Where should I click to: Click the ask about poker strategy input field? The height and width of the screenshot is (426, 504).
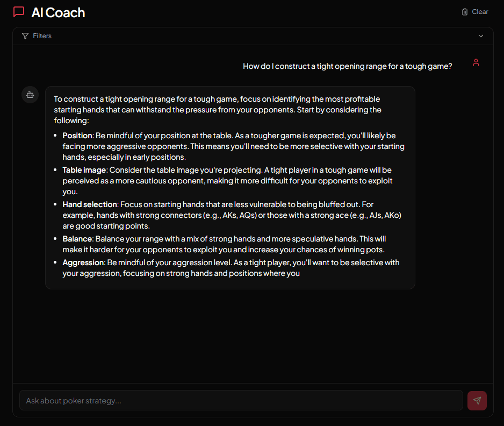(240, 400)
